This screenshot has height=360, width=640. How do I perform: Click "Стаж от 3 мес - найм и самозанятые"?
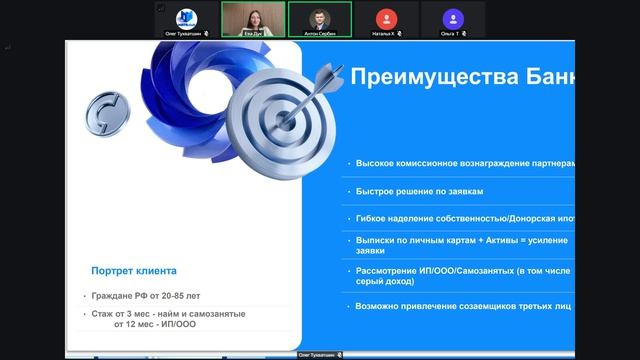(x=168, y=314)
